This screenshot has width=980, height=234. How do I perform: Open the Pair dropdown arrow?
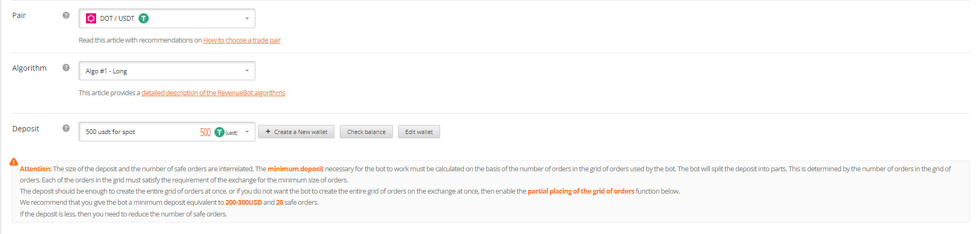[247, 19]
